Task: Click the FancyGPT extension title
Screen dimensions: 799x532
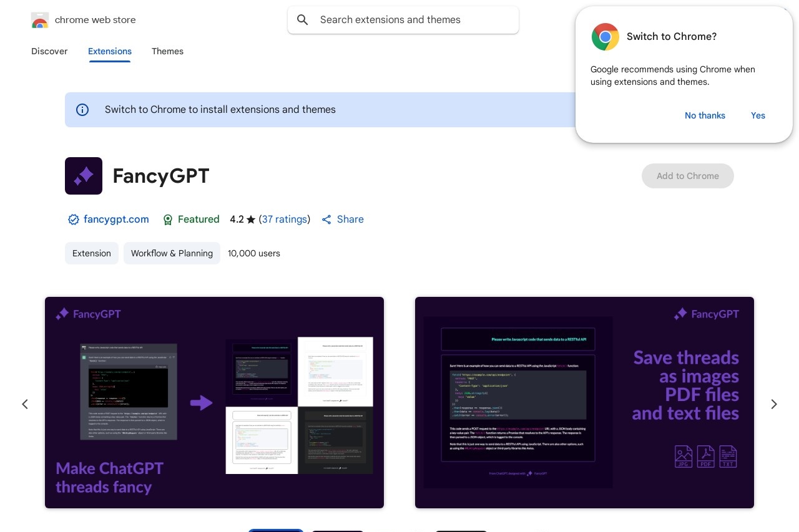Action: click(x=161, y=176)
